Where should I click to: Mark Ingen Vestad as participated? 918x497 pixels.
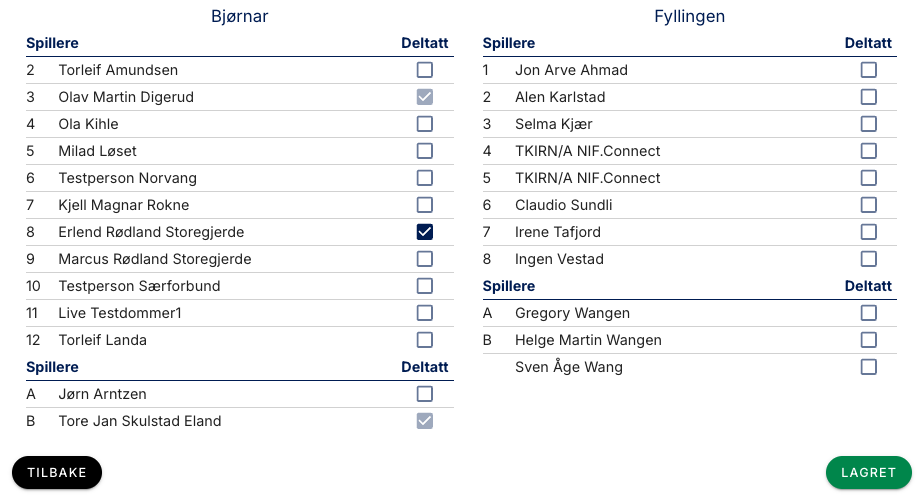coord(869,259)
